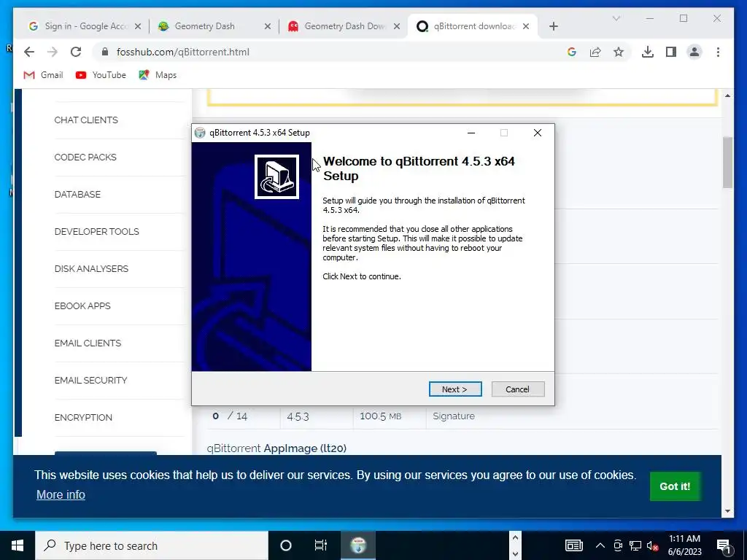Open the More info cookie link
The width and height of the screenshot is (747, 560).
pyautogui.click(x=61, y=495)
